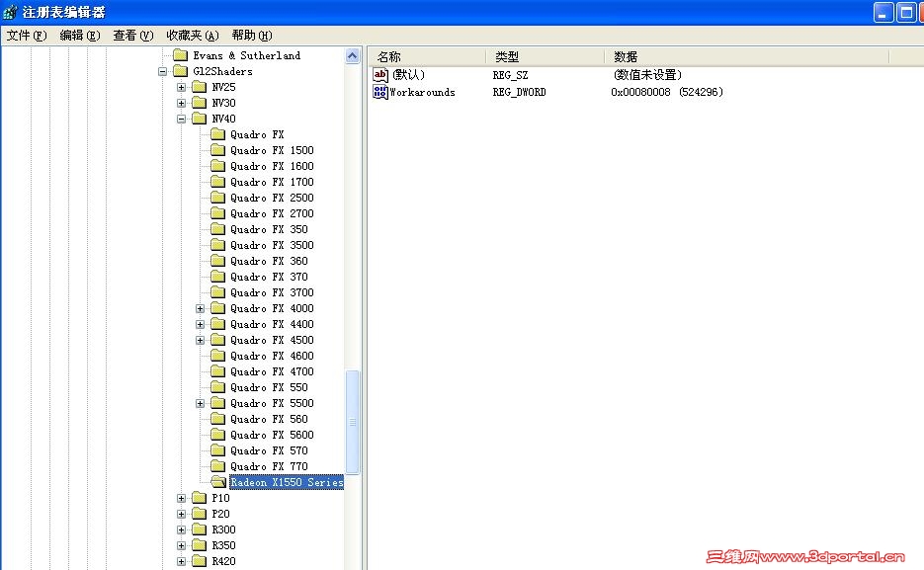Click the open Radeon X1550 Series folder icon
The image size is (924, 570).
point(218,482)
